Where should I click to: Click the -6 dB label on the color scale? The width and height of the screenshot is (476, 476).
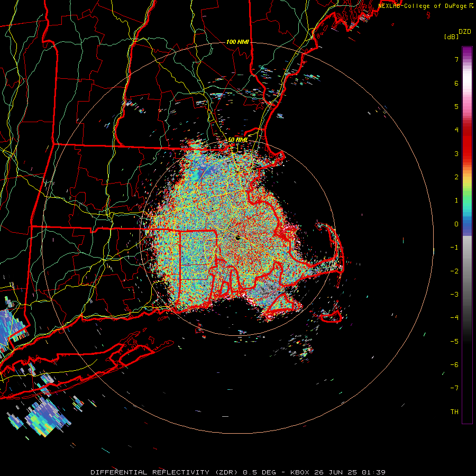454,365
